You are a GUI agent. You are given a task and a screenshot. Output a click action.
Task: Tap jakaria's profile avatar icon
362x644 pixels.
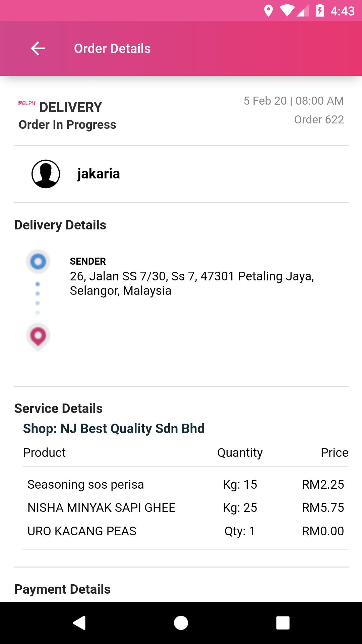pos(46,174)
